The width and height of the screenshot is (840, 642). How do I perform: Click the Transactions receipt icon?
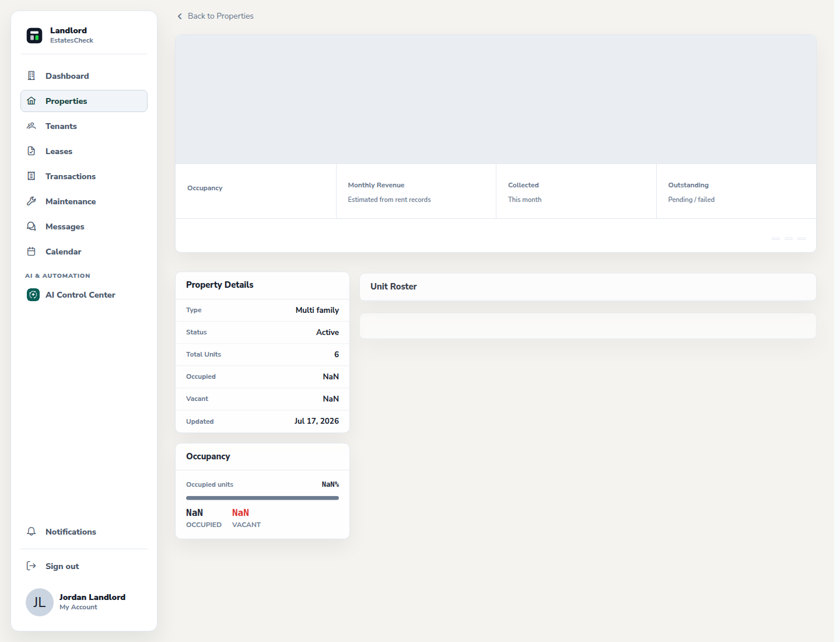coord(32,176)
